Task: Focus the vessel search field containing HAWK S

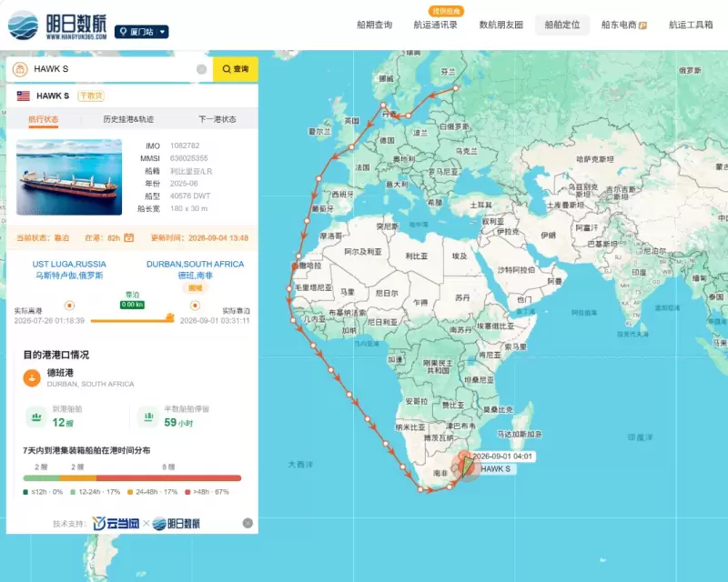Action: [x=111, y=69]
